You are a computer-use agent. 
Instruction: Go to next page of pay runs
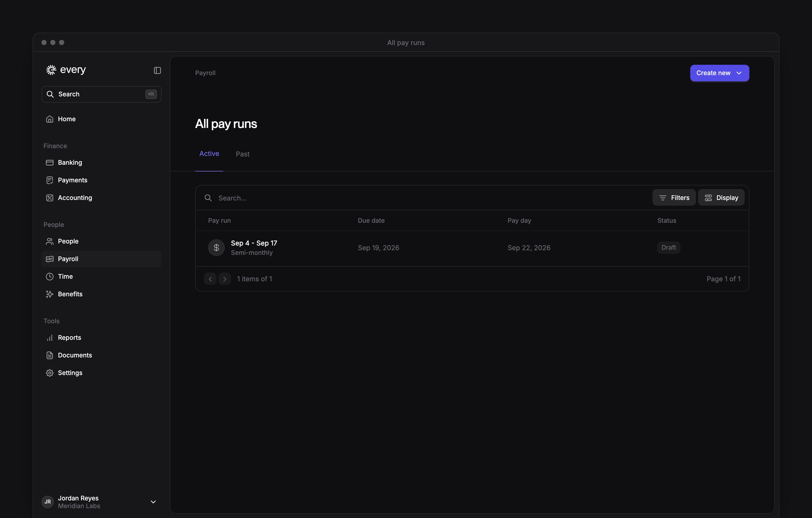(224, 279)
